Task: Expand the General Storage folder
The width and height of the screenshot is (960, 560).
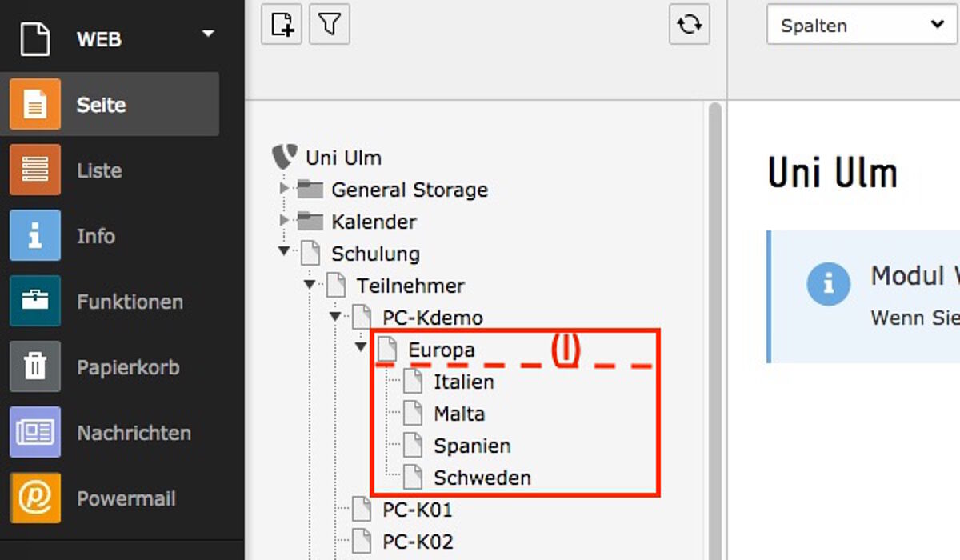Action: tap(284, 189)
